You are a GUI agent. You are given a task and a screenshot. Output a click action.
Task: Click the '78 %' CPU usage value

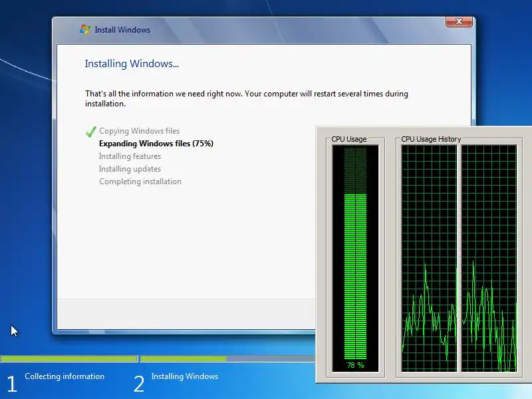click(x=355, y=365)
